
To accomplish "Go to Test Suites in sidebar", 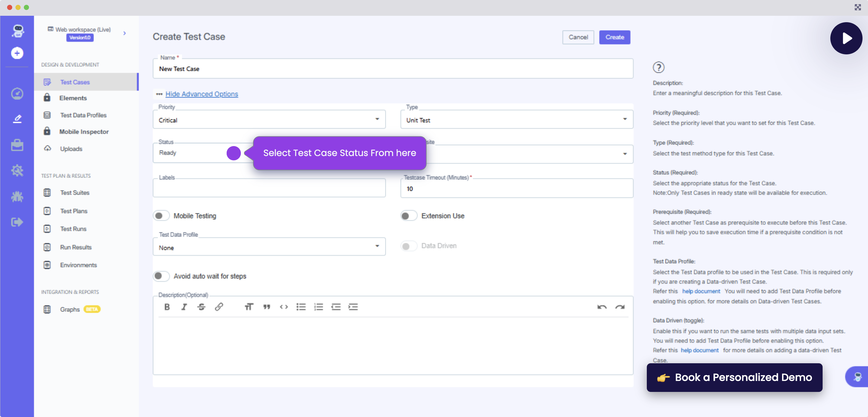I will pyautogui.click(x=74, y=192).
